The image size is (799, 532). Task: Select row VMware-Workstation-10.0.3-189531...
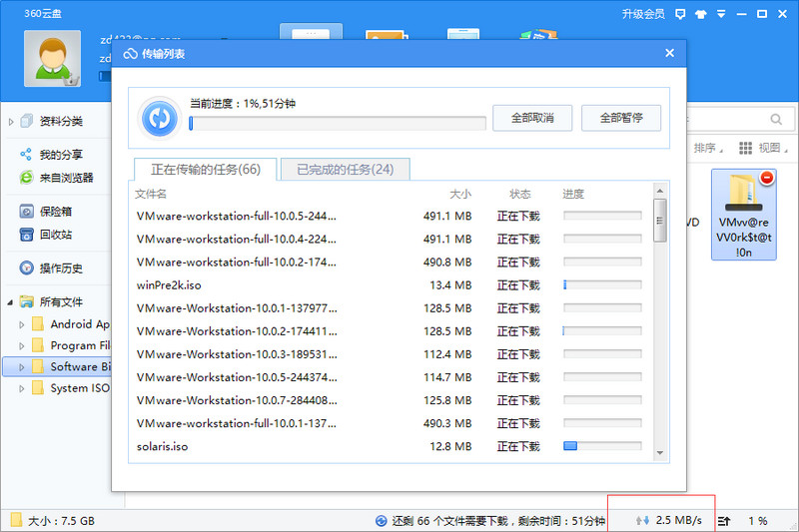(391, 353)
